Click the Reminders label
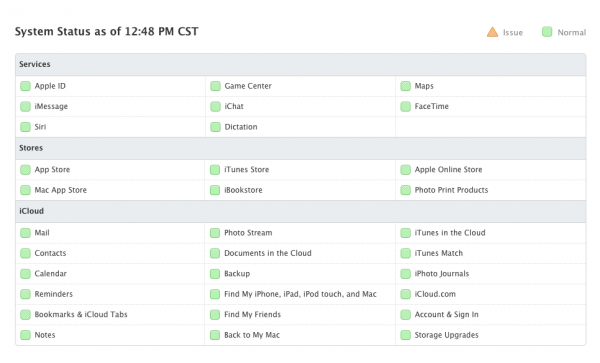This screenshot has width=600, height=363. 54,294
